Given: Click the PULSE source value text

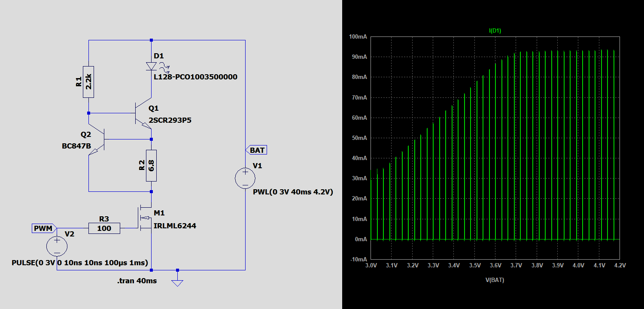Looking at the screenshot, I should [x=80, y=262].
